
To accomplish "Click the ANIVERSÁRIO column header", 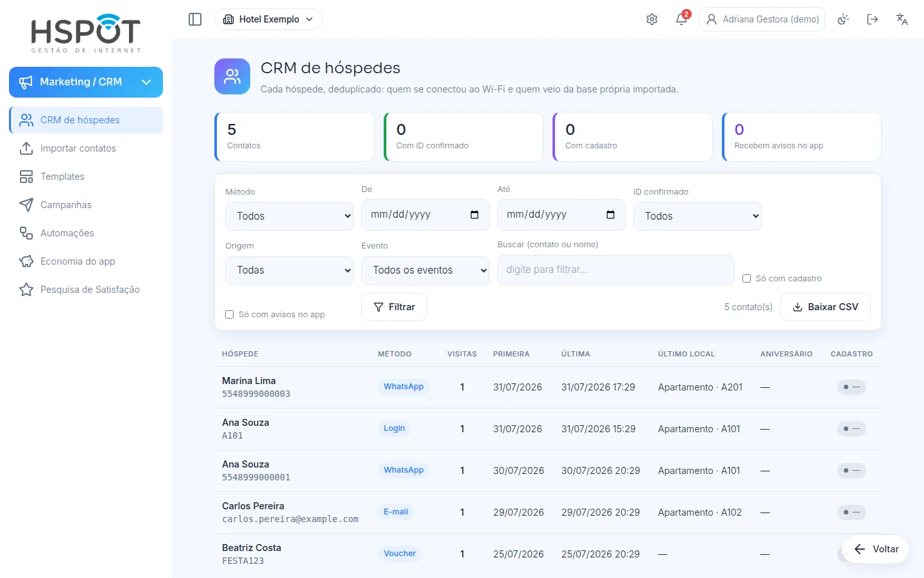I will tap(786, 354).
